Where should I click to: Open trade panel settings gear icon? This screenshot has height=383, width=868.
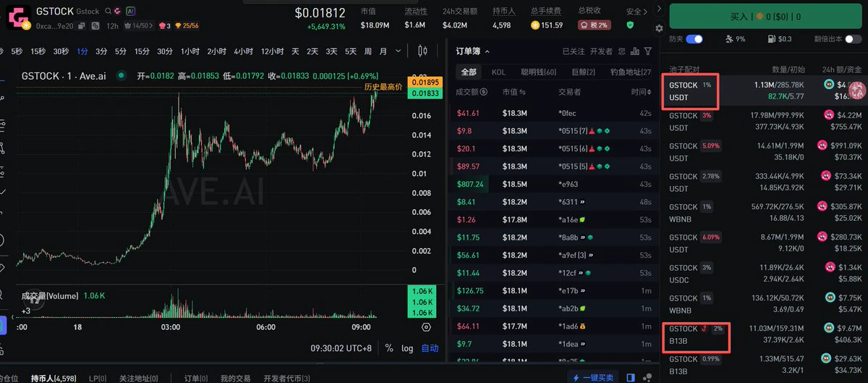659,28
